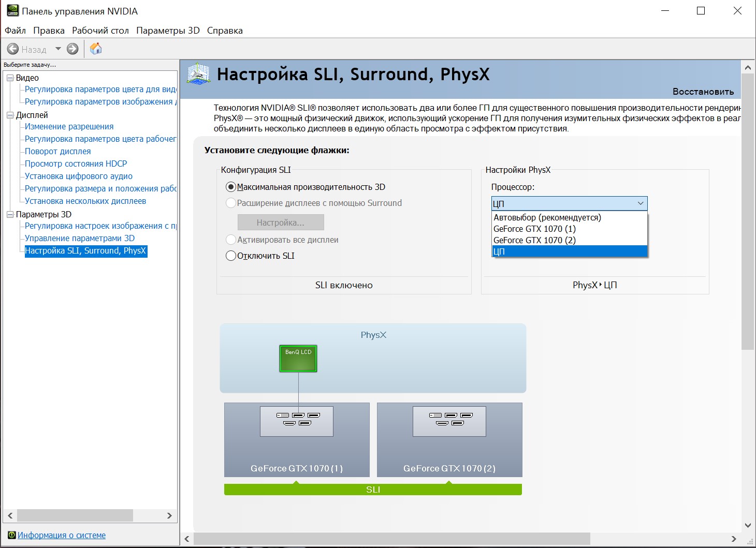Click the Forward arrow icon in toolbar
756x548 pixels.
[72, 49]
